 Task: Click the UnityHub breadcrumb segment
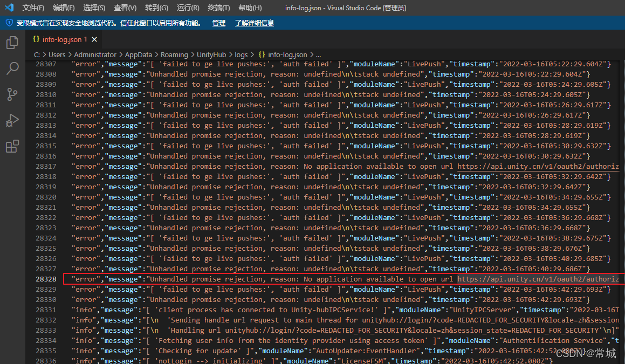pyautogui.click(x=211, y=54)
